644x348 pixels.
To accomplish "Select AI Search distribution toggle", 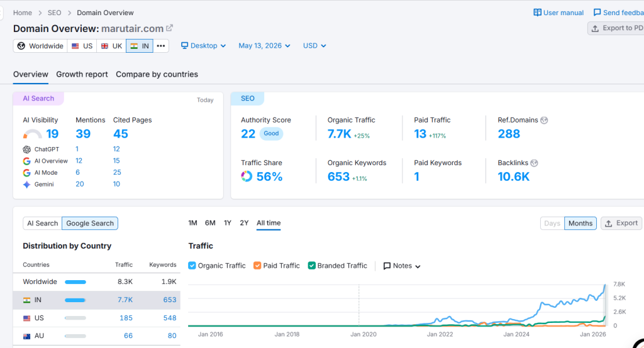I will 42,223.
